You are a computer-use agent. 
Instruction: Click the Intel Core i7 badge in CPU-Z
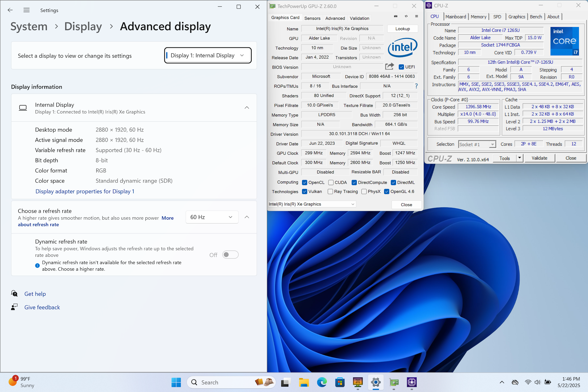point(564,41)
